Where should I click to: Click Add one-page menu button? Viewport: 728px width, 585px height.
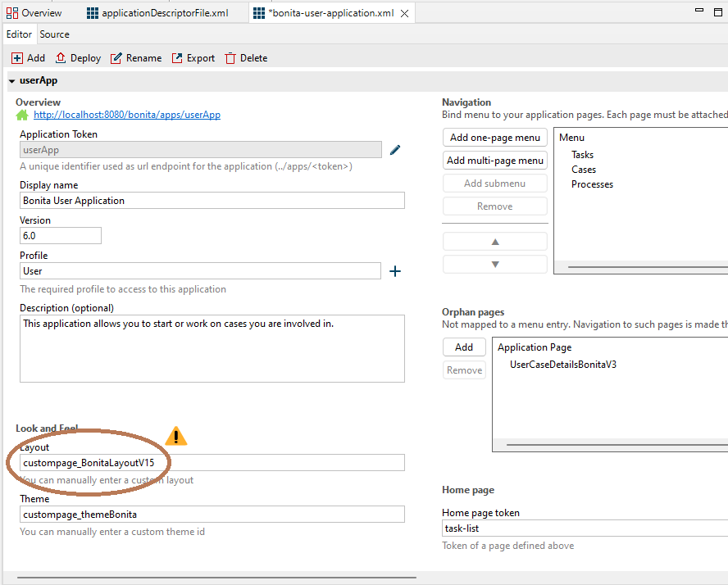point(494,138)
